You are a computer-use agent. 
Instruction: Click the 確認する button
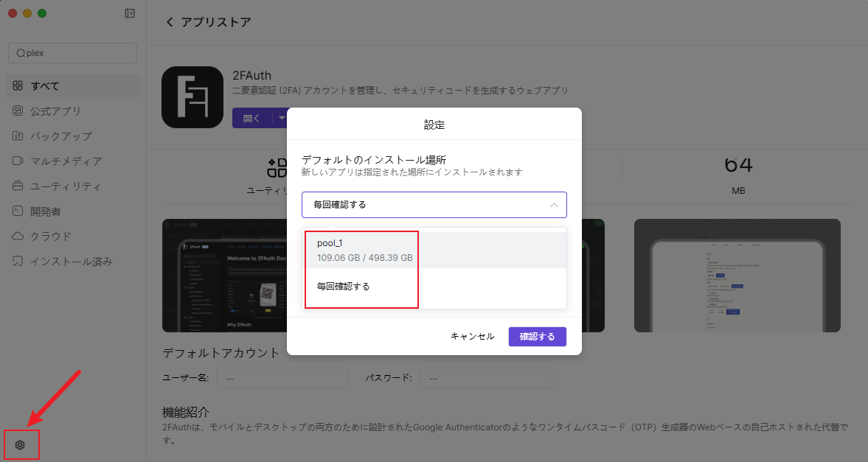[x=537, y=336]
